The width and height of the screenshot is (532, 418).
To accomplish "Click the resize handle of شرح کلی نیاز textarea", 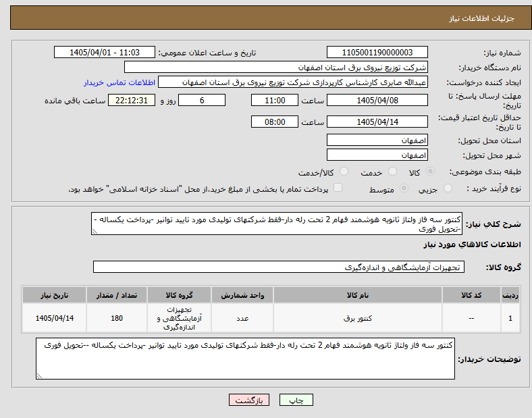I will pyautogui.click(x=95, y=232).
